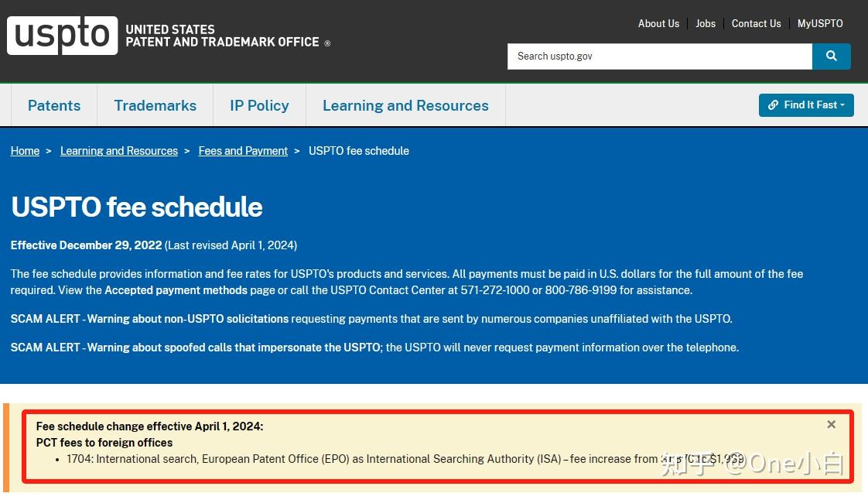
Task: Open the Accepted payment methods link
Action: [176, 290]
